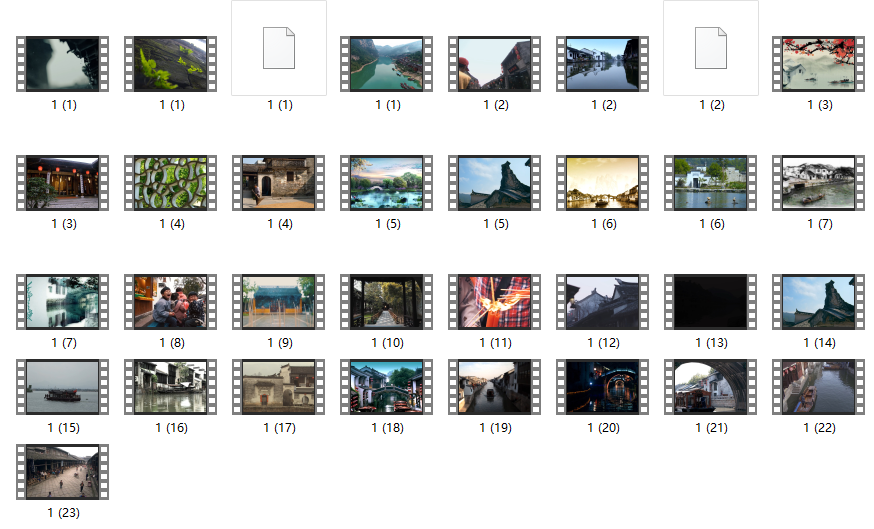Select the riverside houses video 1 (16)
The height and width of the screenshot is (529, 874).
pyautogui.click(x=171, y=387)
